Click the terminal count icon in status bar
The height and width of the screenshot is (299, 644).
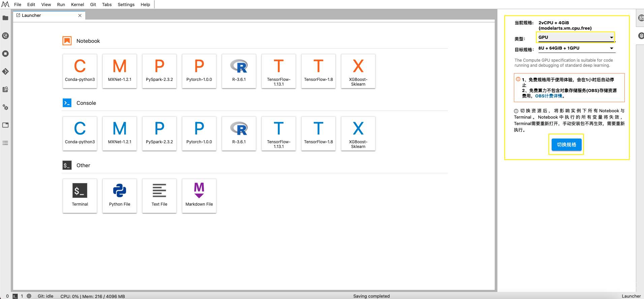15,296
